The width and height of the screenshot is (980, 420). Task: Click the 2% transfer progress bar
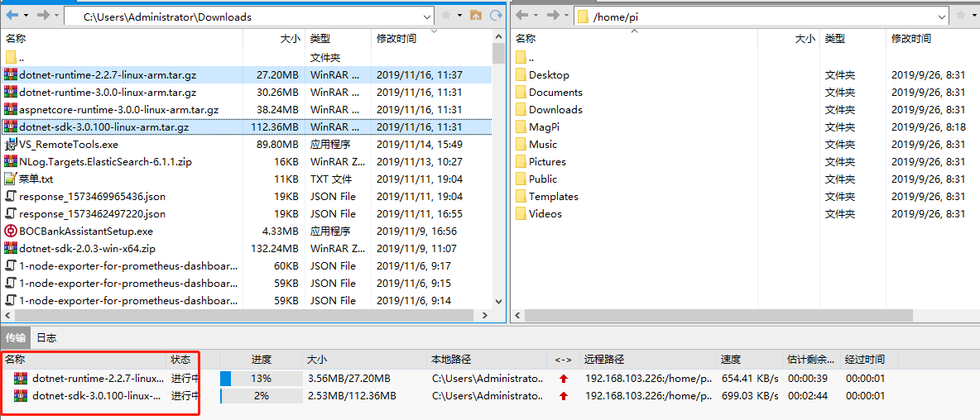(x=262, y=396)
